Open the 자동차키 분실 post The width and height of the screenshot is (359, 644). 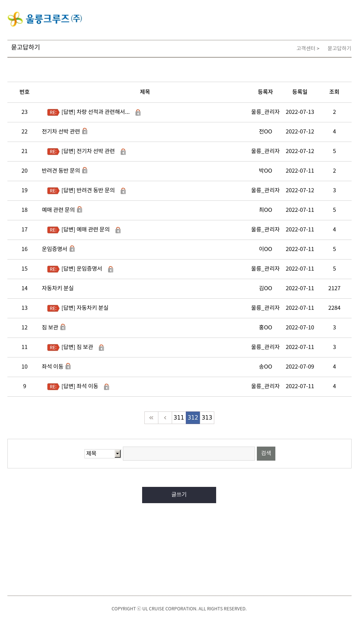coord(58,288)
